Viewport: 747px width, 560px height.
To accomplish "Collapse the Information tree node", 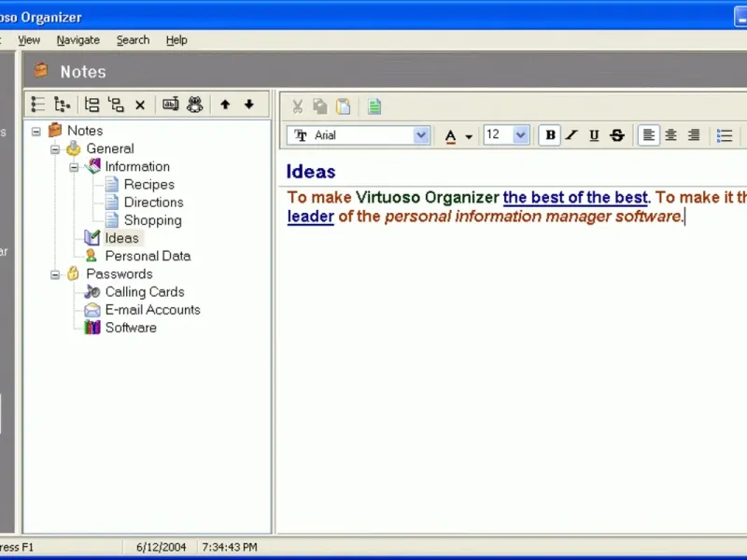I will [x=74, y=167].
